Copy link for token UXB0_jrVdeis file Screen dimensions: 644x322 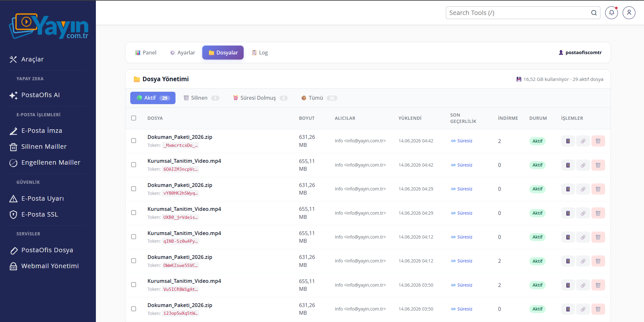[583, 213]
